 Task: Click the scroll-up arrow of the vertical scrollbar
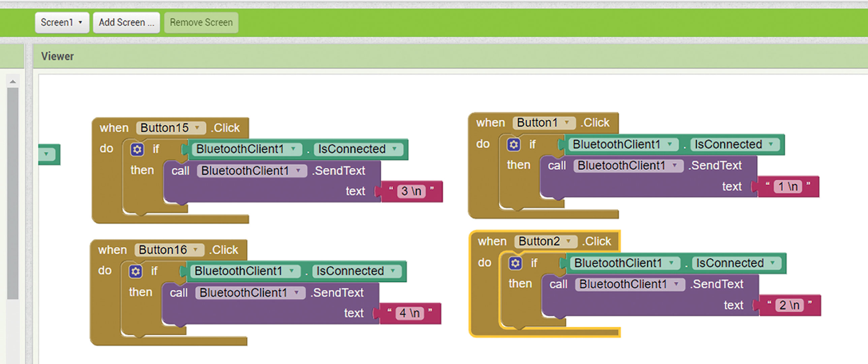13,82
